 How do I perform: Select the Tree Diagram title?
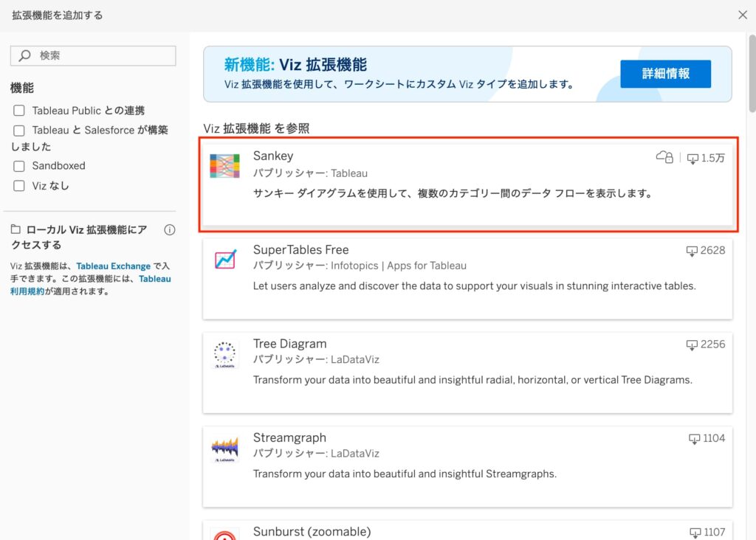(x=289, y=344)
